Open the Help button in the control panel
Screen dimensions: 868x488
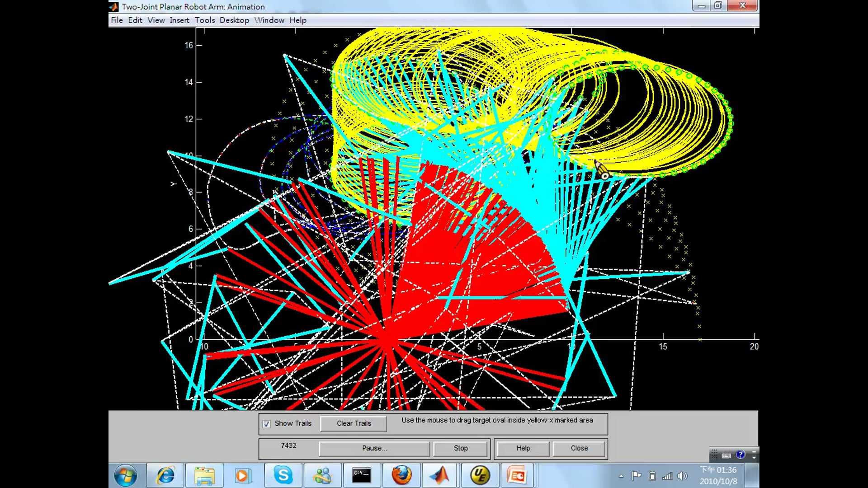click(523, 448)
